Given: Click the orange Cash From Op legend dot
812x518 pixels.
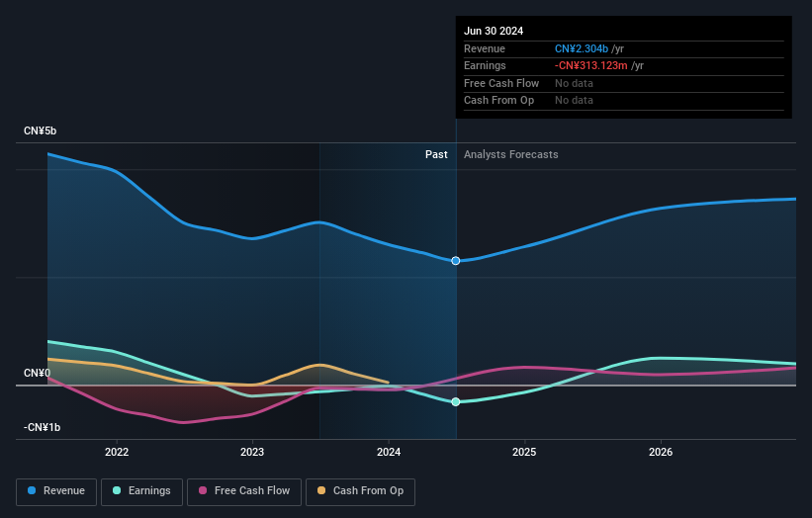Looking at the screenshot, I should pos(321,490).
